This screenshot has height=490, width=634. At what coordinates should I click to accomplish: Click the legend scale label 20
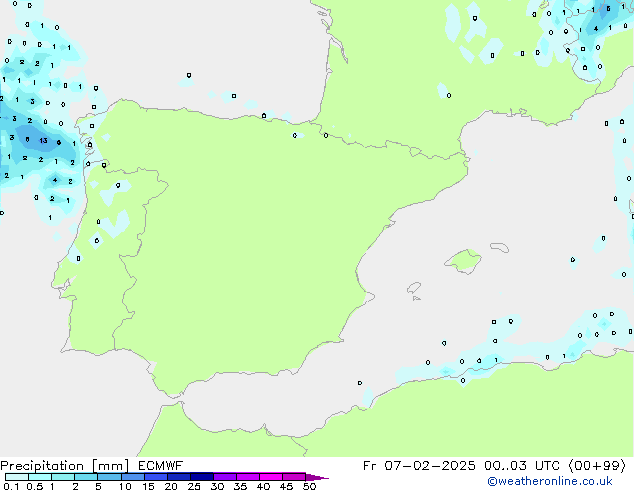[x=171, y=486]
